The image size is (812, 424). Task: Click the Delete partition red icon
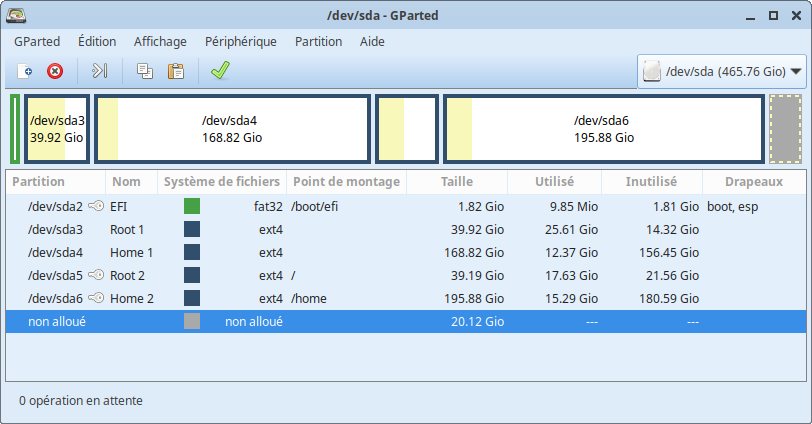[x=55, y=71]
